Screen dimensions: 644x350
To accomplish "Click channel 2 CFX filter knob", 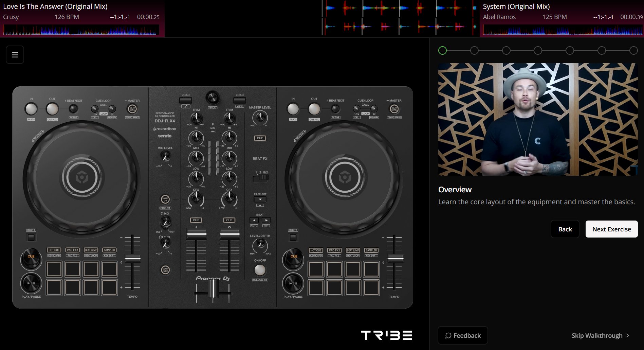I will 229,198.
